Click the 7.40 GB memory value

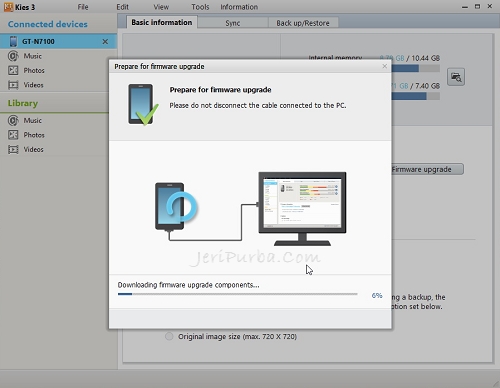427,86
